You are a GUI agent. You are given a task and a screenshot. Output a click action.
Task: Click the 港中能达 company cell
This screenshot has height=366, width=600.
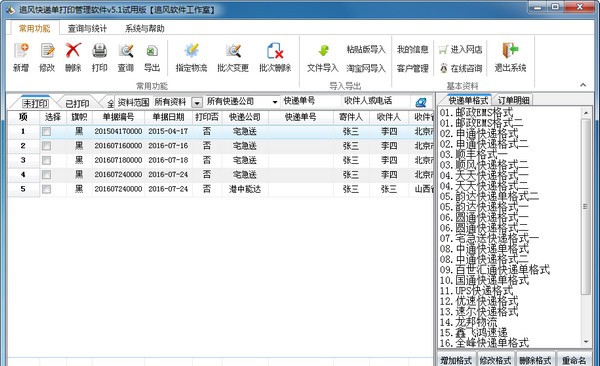[245, 189]
